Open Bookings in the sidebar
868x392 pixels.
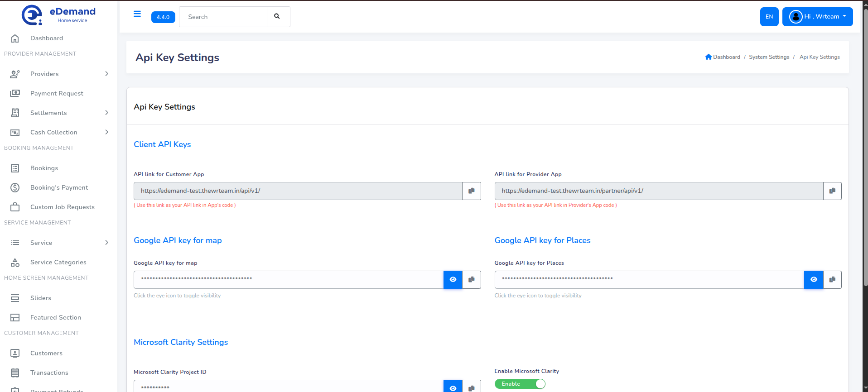coord(44,168)
